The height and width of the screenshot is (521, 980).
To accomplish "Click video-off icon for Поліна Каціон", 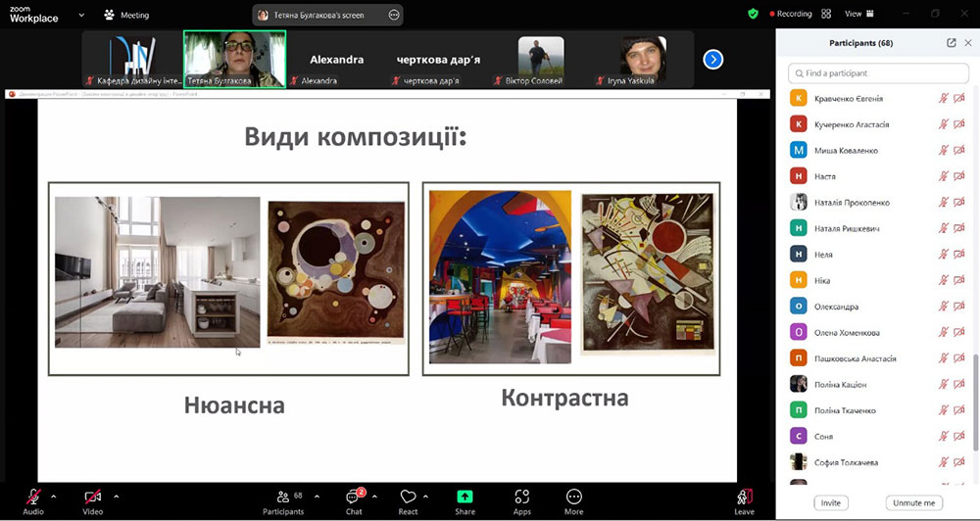I will pyautogui.click(x=959, y=384).
